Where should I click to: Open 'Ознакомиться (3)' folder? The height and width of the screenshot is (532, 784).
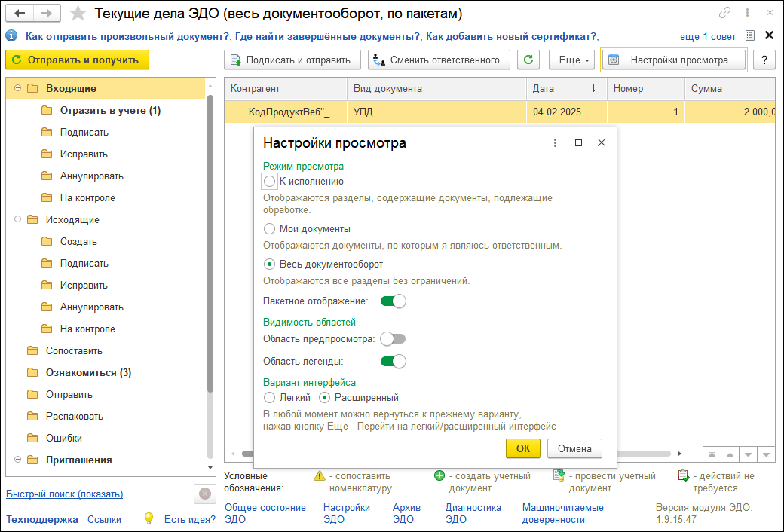[x=88, y=372]
